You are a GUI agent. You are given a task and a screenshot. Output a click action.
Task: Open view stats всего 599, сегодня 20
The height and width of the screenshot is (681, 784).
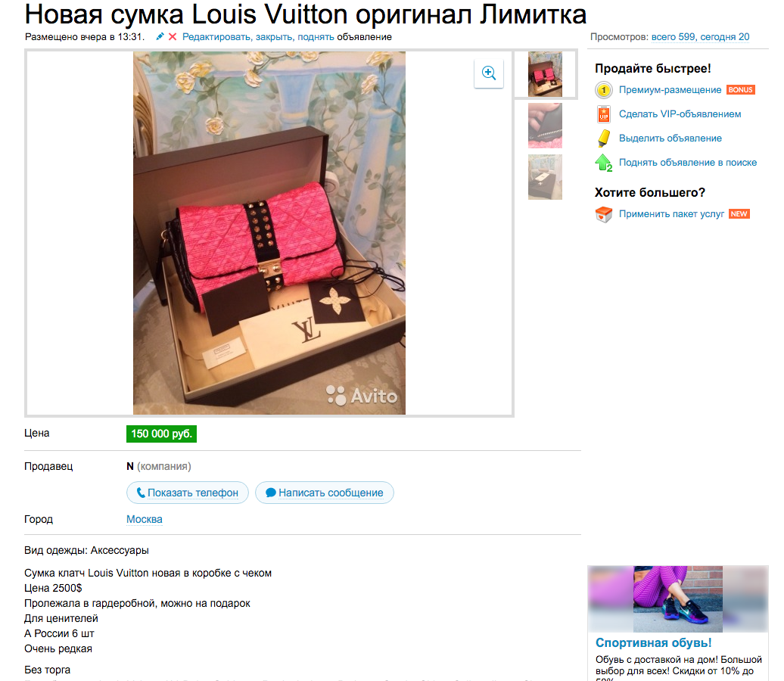pyautogui.click(x=700, y=37)
